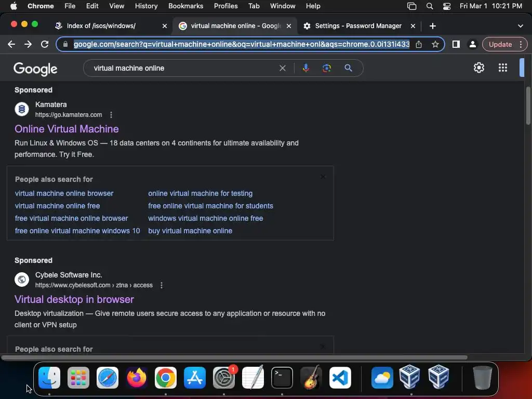
Task: Search free online virtual machine windows 10
Action: pyautogui.click(x=77, y=231)
